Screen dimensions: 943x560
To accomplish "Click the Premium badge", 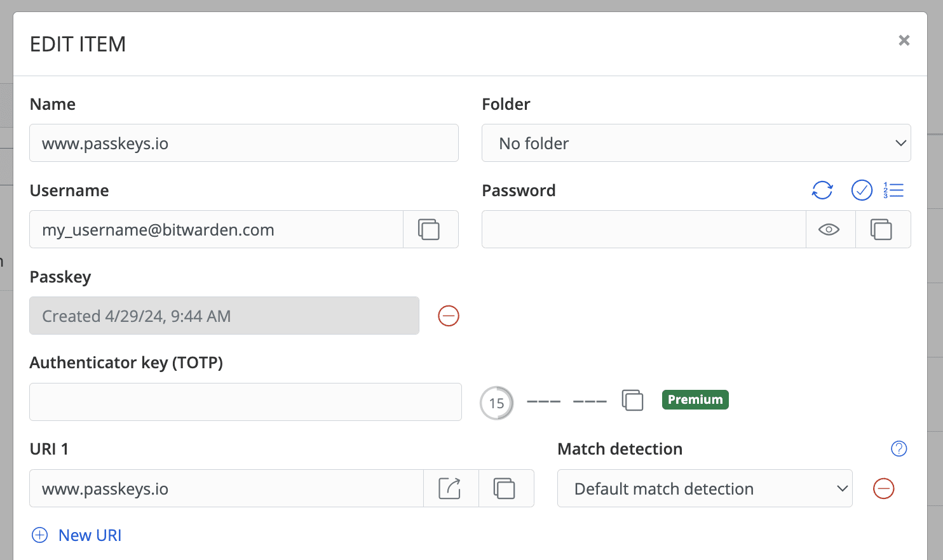I will click(695, 399).
